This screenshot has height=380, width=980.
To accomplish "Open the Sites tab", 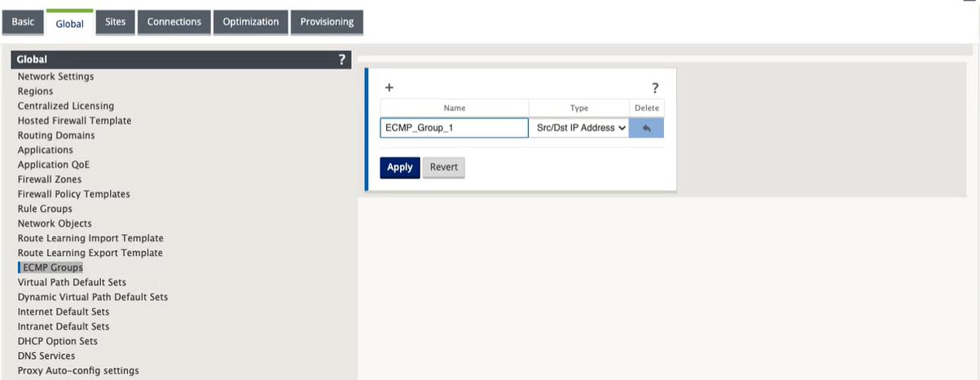I will click(x=116, y=22).
